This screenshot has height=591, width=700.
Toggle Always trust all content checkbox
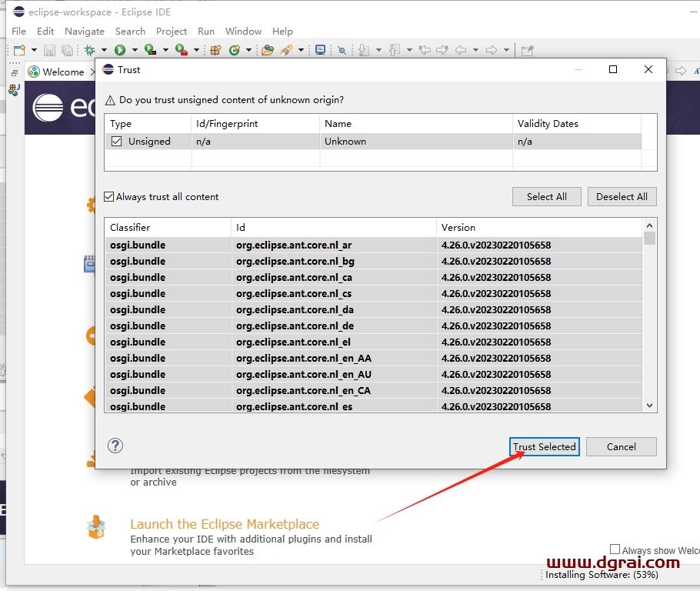[109, 196]
